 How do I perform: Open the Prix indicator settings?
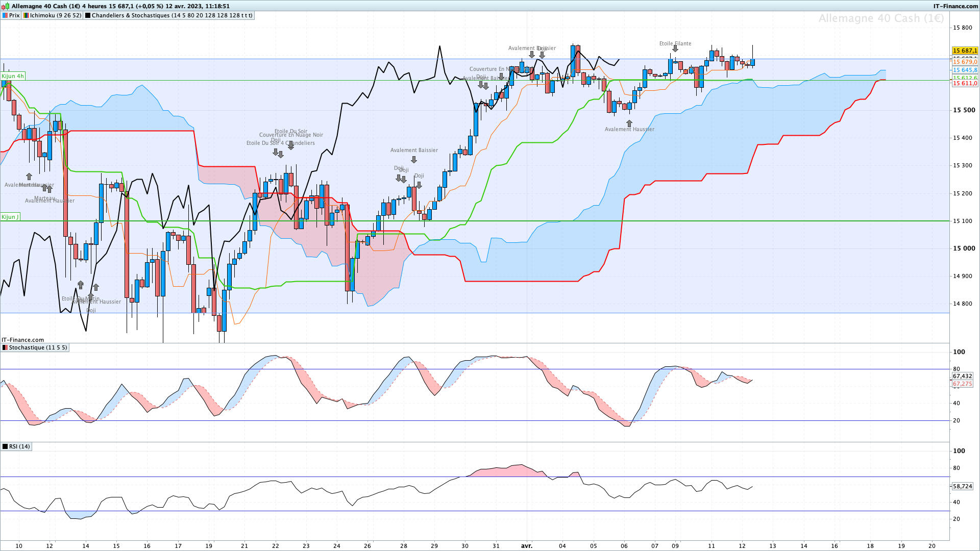tap(11, 15)
